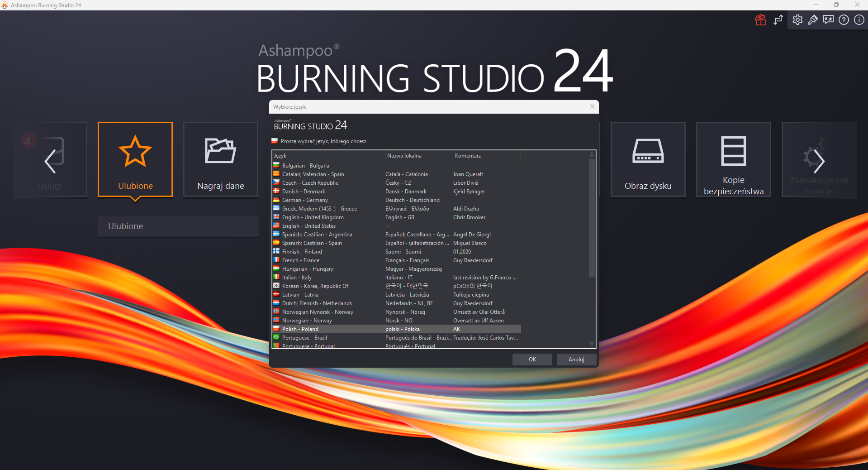The width and height of the screenshot is (868, 470).
Task: Select Catalan; Valencian - Spain language
Action: pos(397,174)
